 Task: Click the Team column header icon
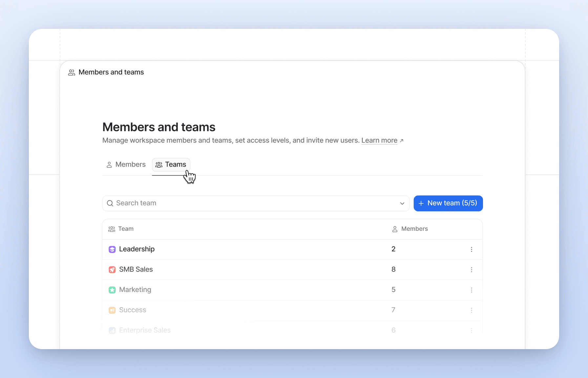pos(112,229)
